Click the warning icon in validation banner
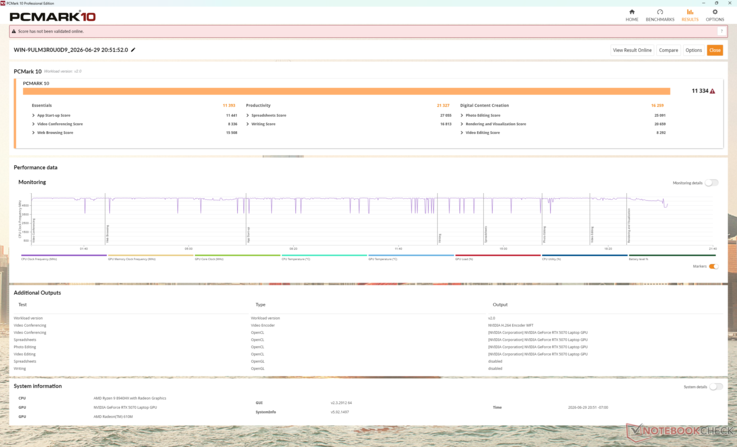Image resolution: width=737 pixels, height=447 pixels. [14, 31]
